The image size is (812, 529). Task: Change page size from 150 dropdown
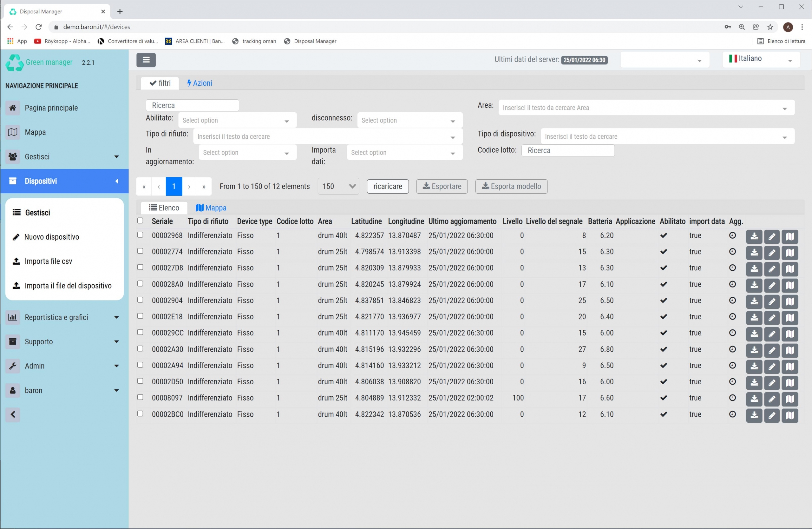click(338, 186)
